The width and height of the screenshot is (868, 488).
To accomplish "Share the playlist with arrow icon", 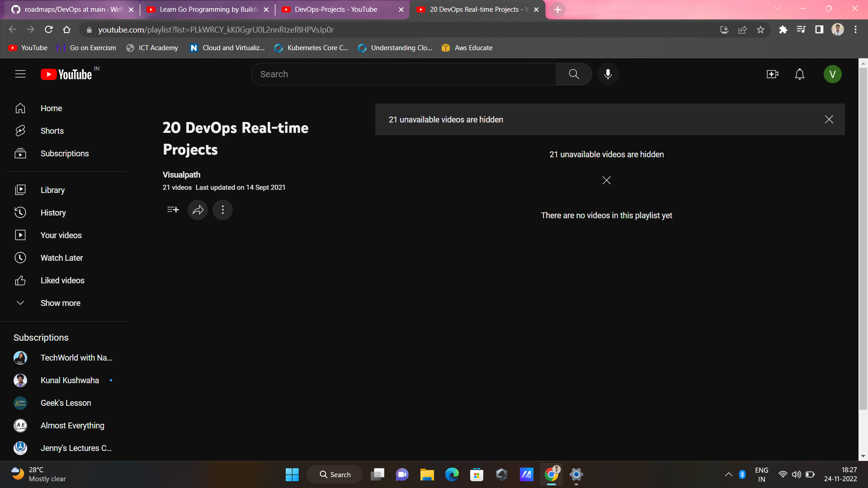I will click(198, 210).
